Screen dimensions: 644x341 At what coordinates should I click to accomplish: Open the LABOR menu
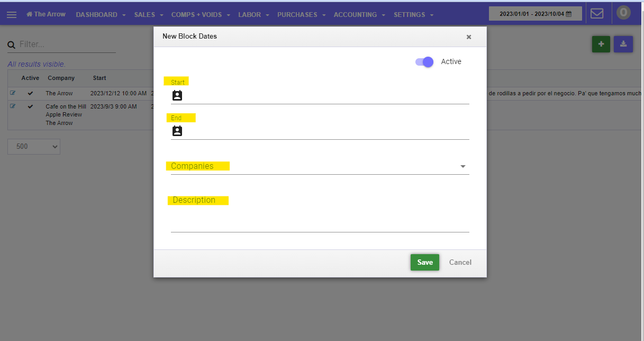(253, 15)
